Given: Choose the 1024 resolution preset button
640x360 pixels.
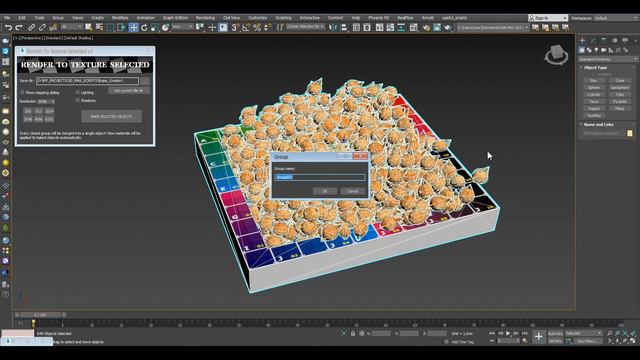Looking at the screenshot, I should click(x=49, y=111).
